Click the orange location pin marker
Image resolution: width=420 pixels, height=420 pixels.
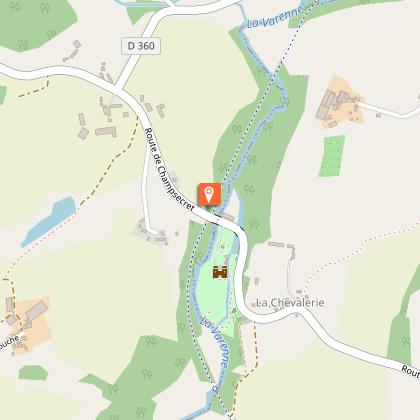point(209,194)
